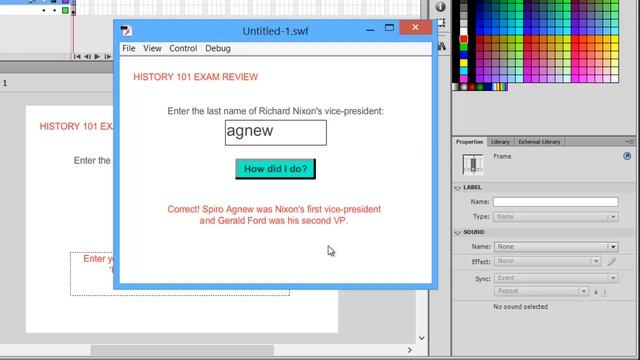The width and height of the screenshot is (640, 360).
Task: Open the Debug menu in SWF window
Action: [x=218, y=48]
